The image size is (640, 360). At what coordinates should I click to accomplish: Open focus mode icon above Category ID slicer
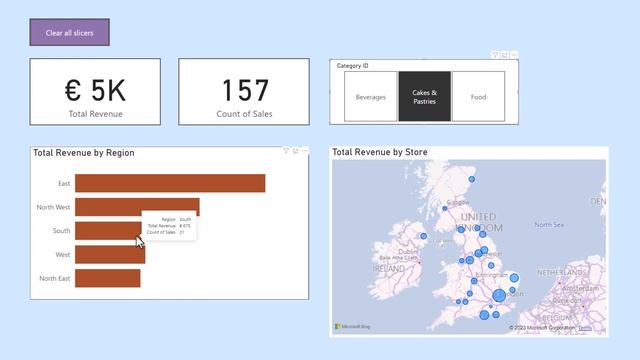click(x=505, y=55)
